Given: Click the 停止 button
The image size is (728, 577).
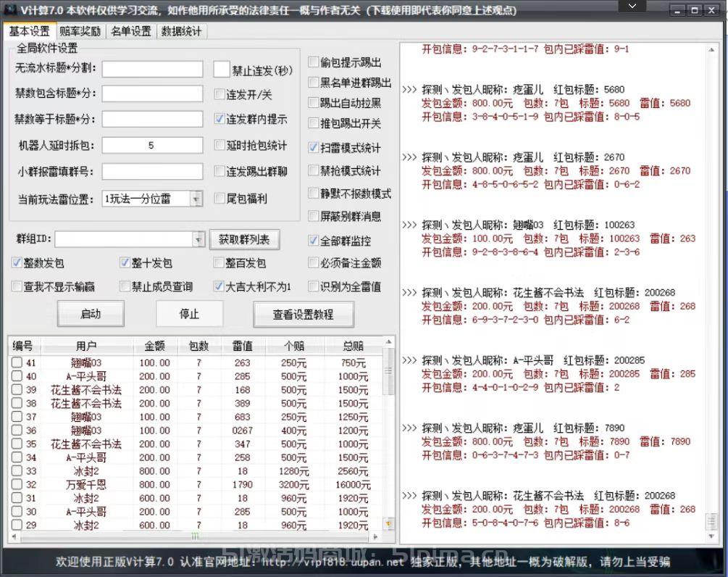Looking at the screenshot, I should [x=190, y=314].
